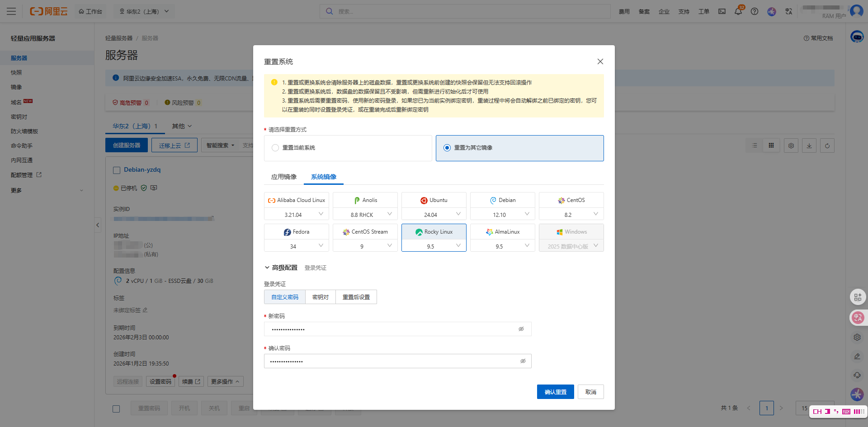Select the Ubuntu image card
The image size is (868, 427).
tap(434, 200)
